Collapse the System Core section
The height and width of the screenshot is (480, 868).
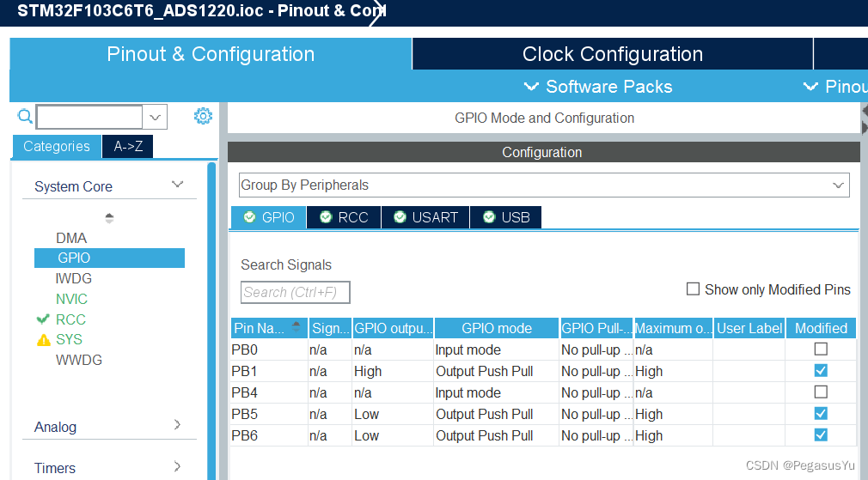(x=177, y=184)
